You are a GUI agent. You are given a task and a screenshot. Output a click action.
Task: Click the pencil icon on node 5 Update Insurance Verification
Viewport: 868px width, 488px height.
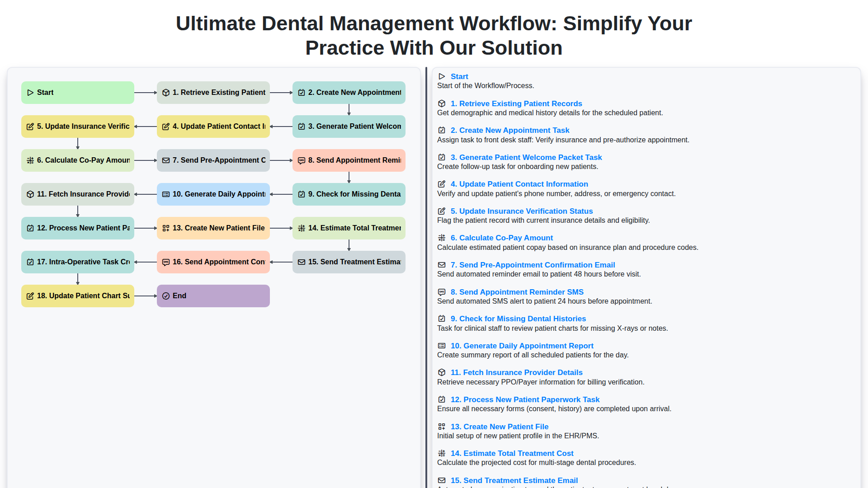click(x=31, y=127)
